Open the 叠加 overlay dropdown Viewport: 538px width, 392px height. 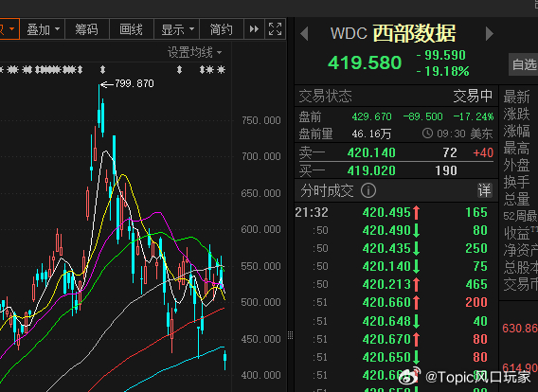pyautogui.click(x=43, y=29)
